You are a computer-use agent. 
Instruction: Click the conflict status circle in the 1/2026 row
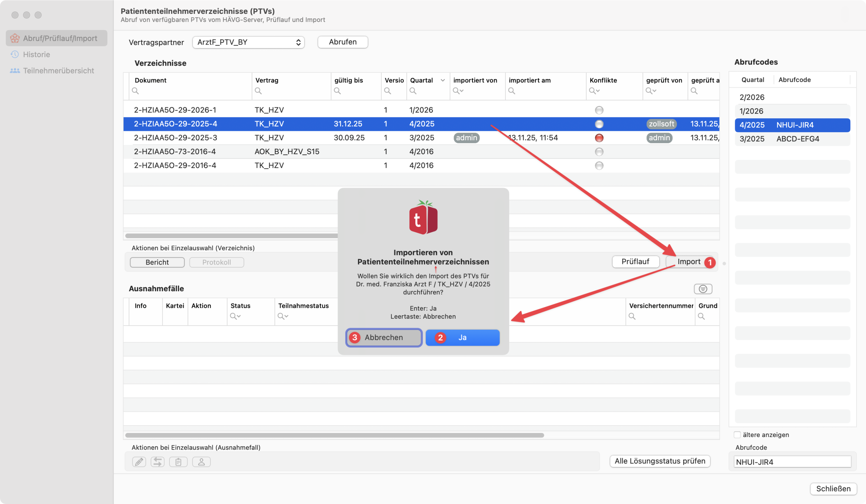pos(599,110)
